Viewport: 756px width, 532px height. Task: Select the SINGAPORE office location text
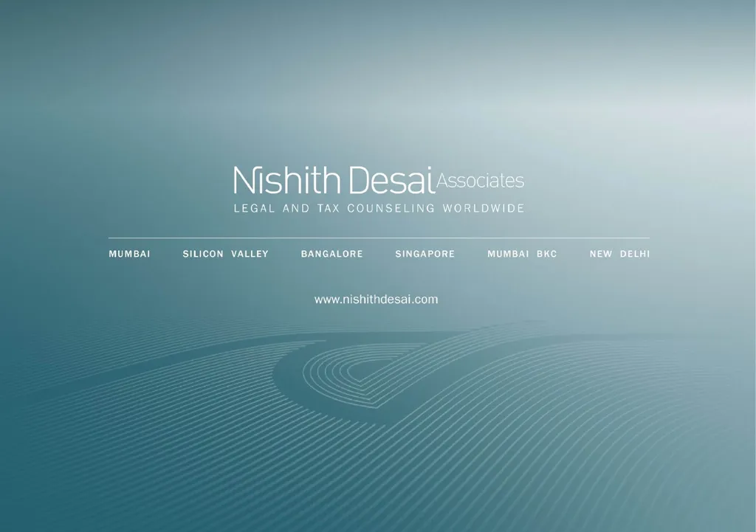click(x=425, y=254)
